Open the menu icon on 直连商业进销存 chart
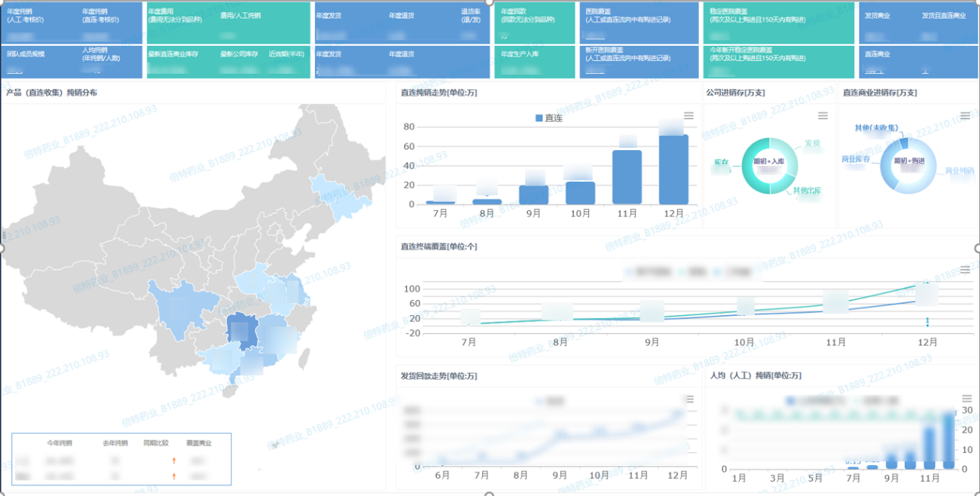This screenshot has height=496, width=980. click(x=965, y=117)
